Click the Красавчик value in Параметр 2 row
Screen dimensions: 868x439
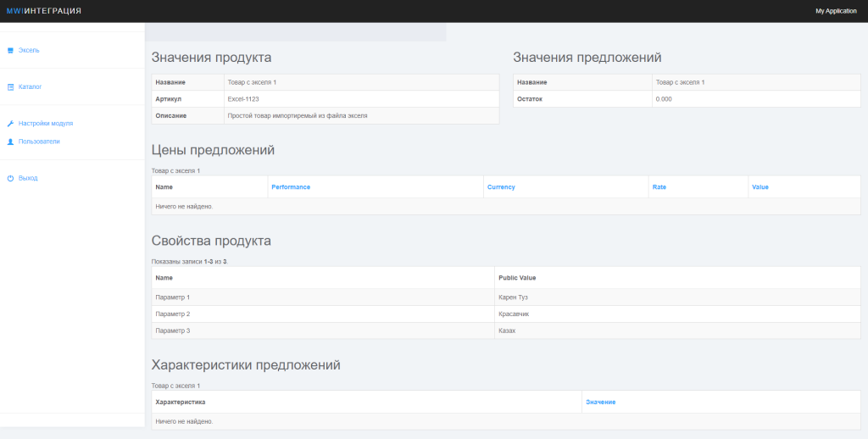click(516, 314)
